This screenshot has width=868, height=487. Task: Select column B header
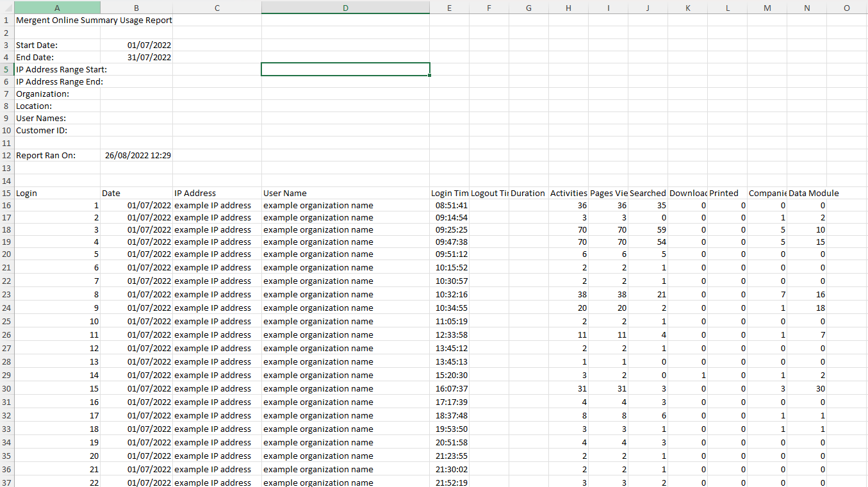tap(136, 8)
